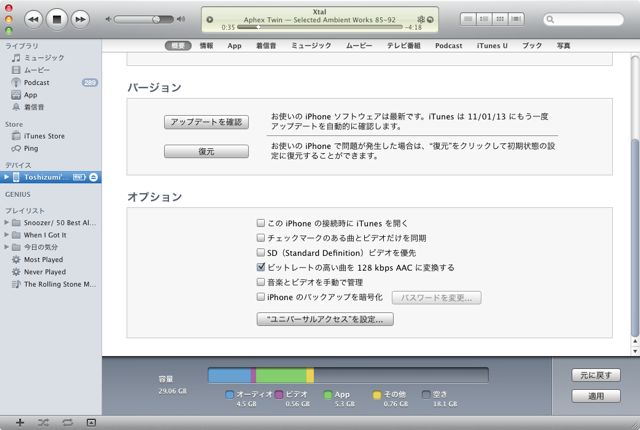Expand the Toshizumi device triangle
640x430 pixels.
point(6,177)
